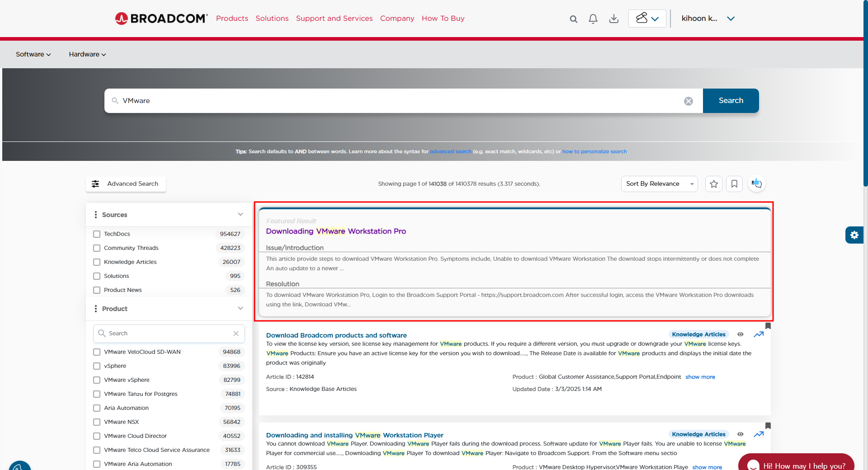This screenshot has width=868, height=470.
Task: Open the gear settings side tab
Action: [x=854, y=235]
